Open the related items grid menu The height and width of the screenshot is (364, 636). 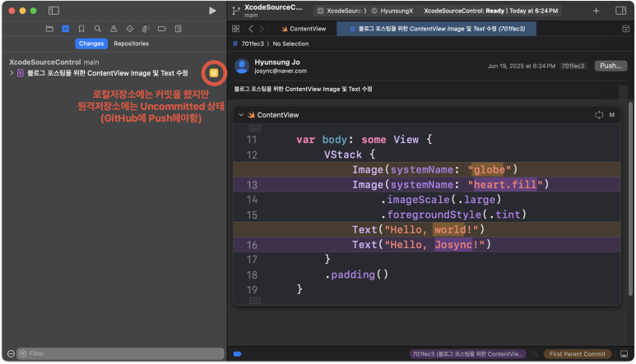[x=235, y=29]
